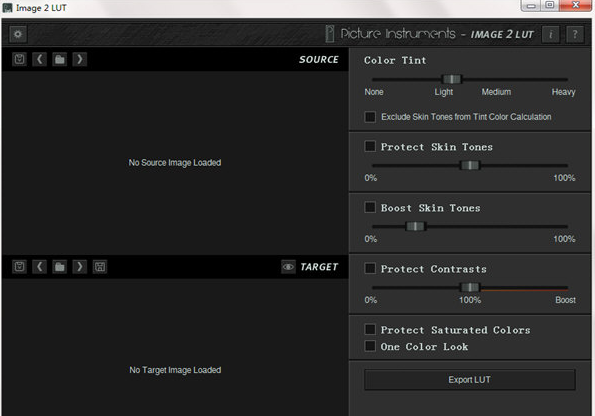Click the Color Tint slider handle
This screenshot has height=416, width=595.
click(x=452, y=79)
